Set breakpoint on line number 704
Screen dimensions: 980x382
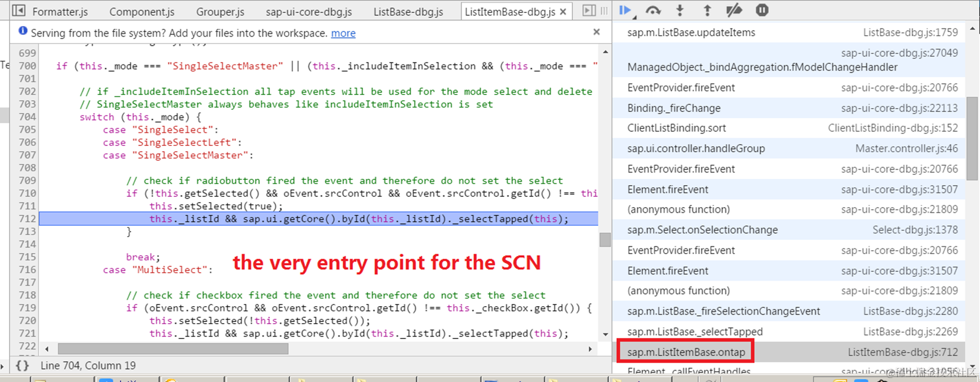(x=27, y=117)
